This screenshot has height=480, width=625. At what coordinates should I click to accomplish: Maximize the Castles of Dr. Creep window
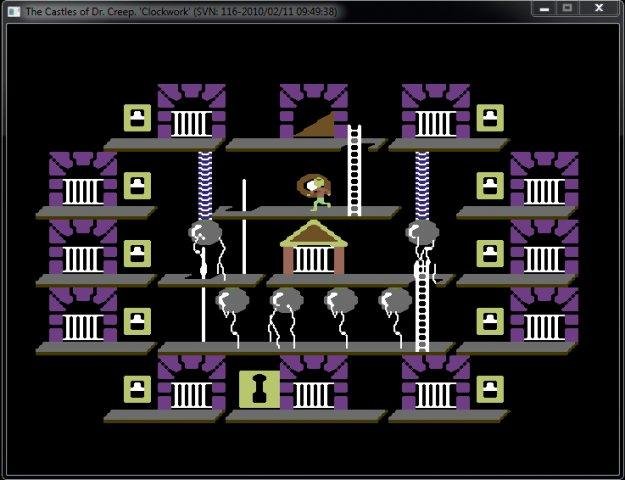point(567,8)
